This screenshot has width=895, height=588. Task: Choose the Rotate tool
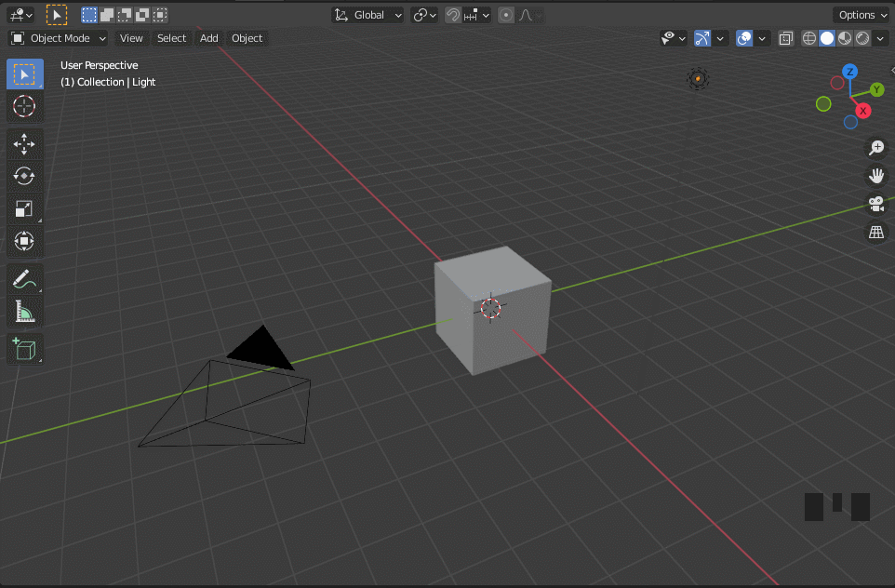tap(24, 176)
